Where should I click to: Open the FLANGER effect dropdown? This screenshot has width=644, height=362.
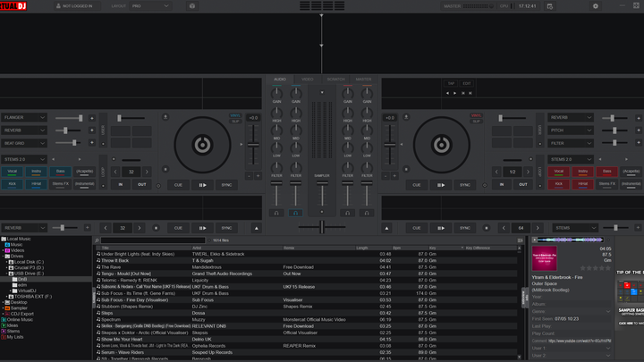click(x=24, y=118)
